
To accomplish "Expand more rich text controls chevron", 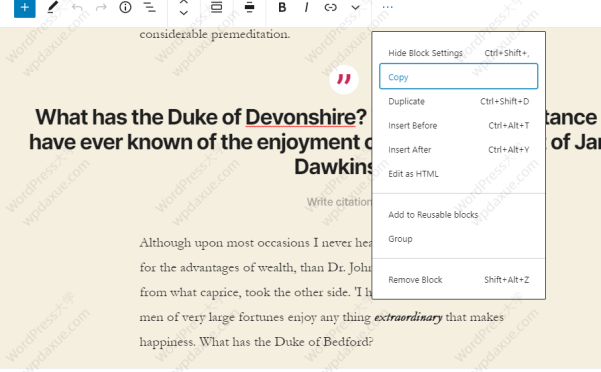I will pyautogui.click(x=355, y=7).
